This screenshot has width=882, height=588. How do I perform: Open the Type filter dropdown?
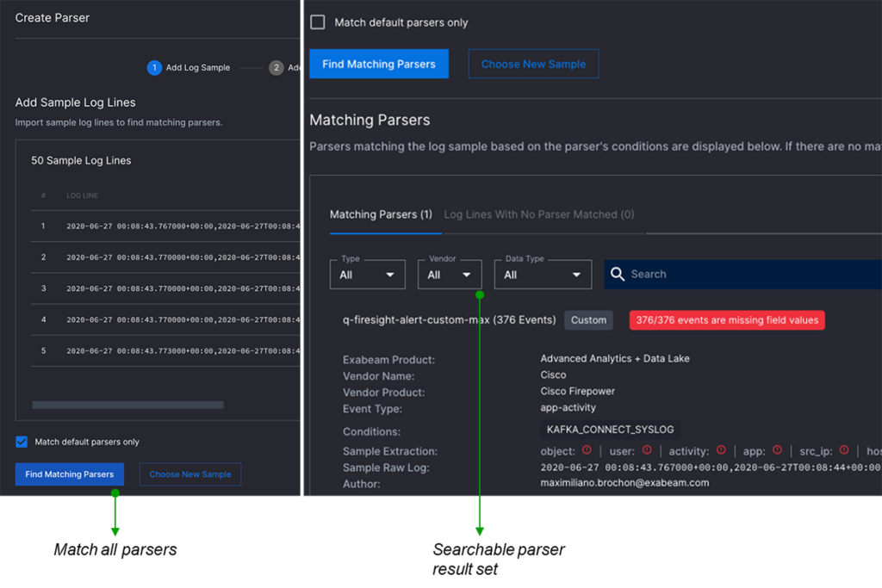point(368,275)
